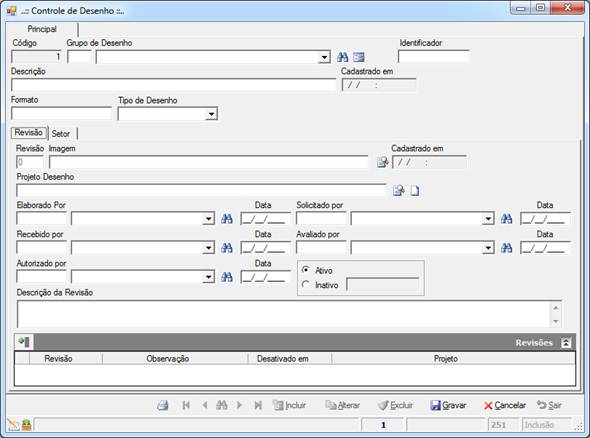Select the Inativo radio button
Image resolution: width=590 pixels, height=438 pixels.
pyautogui.click(x=306, y=284)
